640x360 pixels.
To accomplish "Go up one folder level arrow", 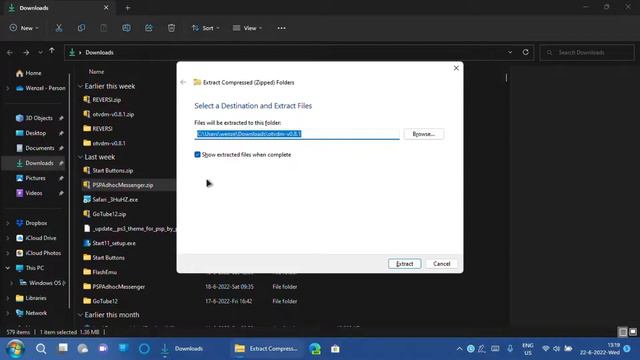I will click(x=52, y=51).
